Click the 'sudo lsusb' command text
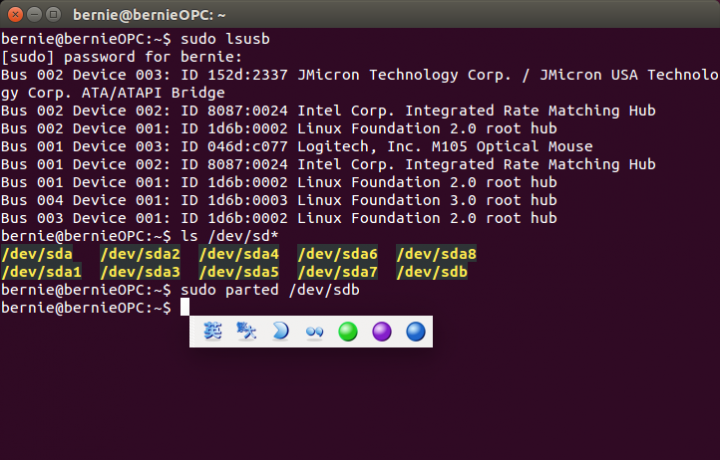720x460 pixels. pyautogui.click(x=225, y=39)
